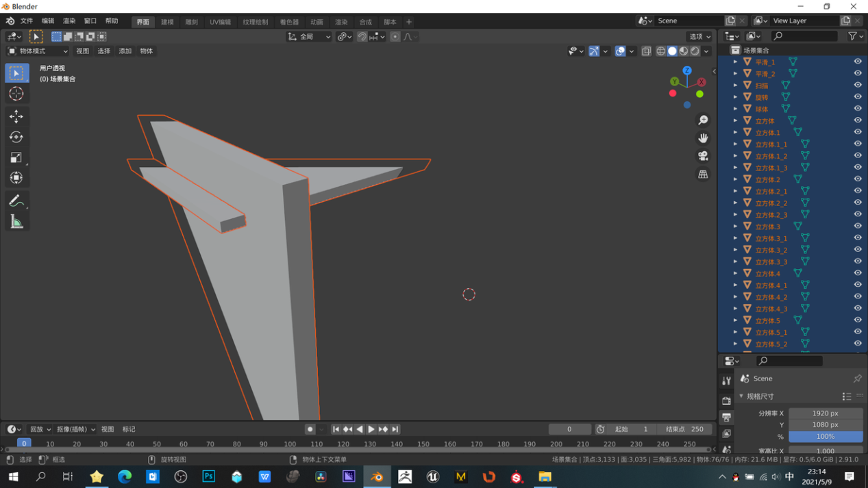Open the 编辑 menu
The image size is (868, 488).
(48, 21)
